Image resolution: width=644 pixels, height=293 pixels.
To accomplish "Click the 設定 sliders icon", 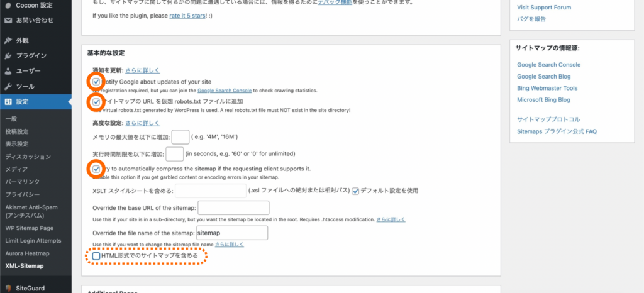I will click(8, 101).
